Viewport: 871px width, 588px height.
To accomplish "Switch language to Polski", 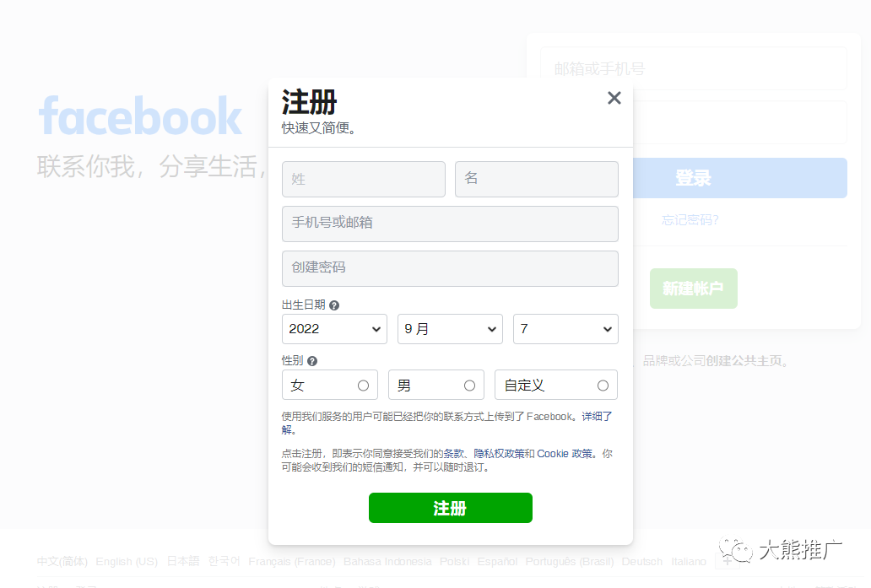I will point(454,561).
